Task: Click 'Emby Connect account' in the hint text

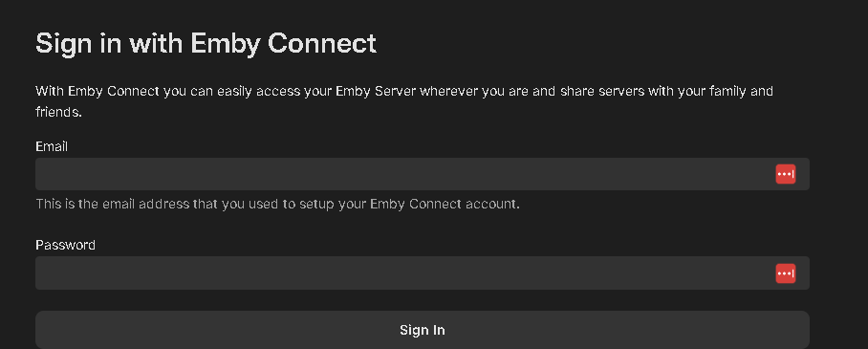Action: [445, 204]
